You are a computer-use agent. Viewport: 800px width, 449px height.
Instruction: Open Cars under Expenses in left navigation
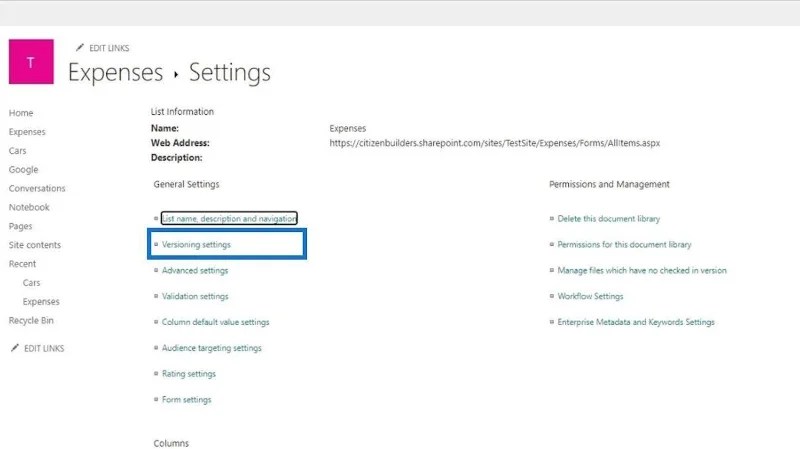point(17,151)
